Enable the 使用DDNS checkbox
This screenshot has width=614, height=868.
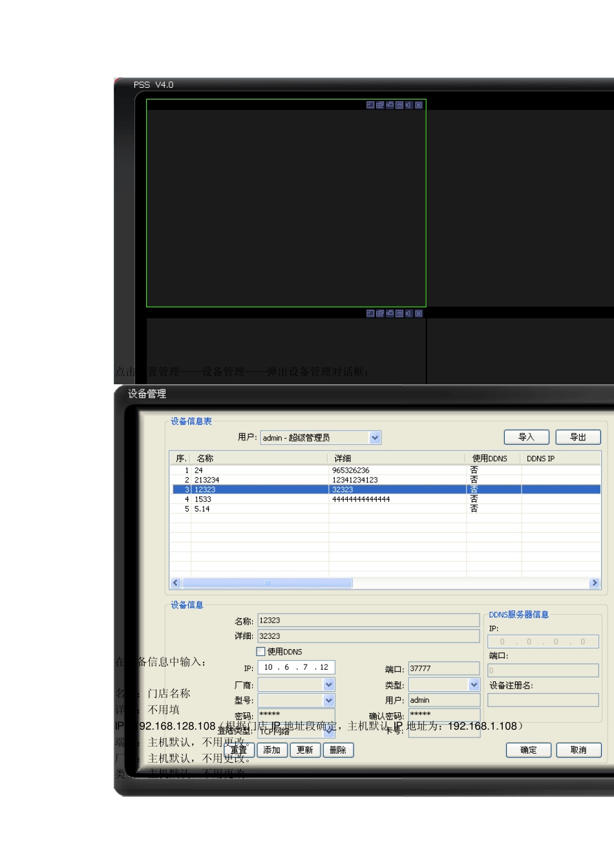(261, 652)
